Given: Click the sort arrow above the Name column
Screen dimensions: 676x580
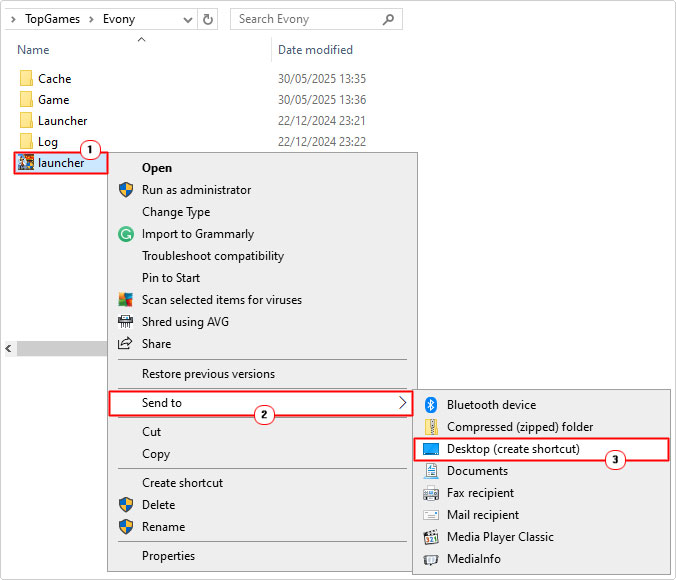Looking at the screenshot, I should click(x=141, y=39).
